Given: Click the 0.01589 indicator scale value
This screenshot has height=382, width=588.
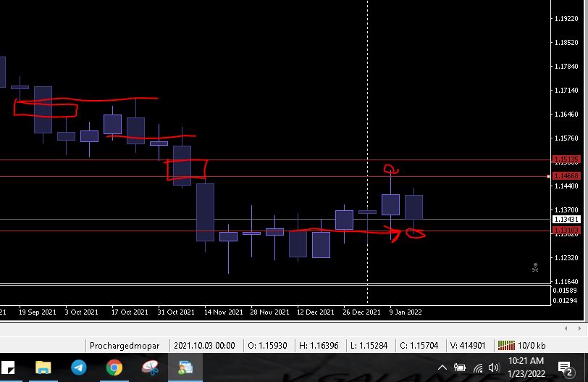Looking at the screenshot, I should click(x=564, y=291).
